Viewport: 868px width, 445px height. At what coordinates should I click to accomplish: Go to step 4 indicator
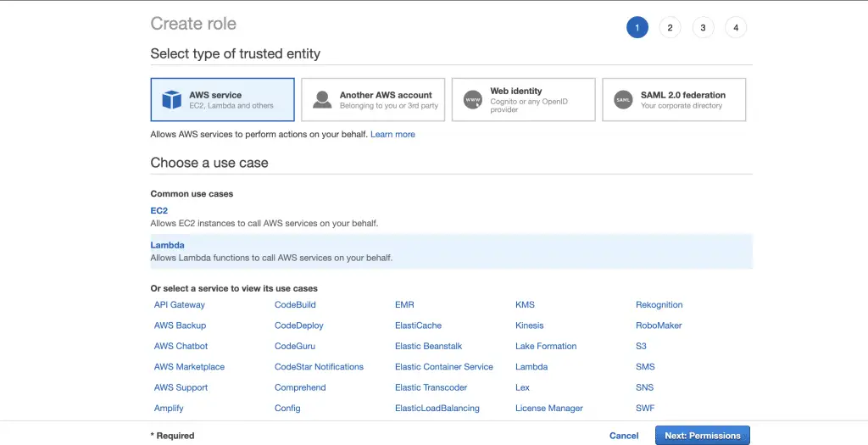pos(736,28)
